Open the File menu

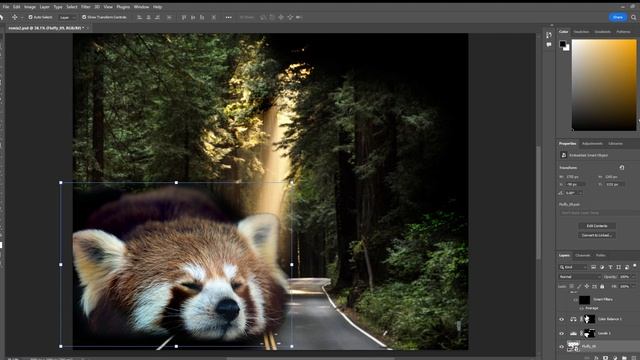click(x=6, y=7)
